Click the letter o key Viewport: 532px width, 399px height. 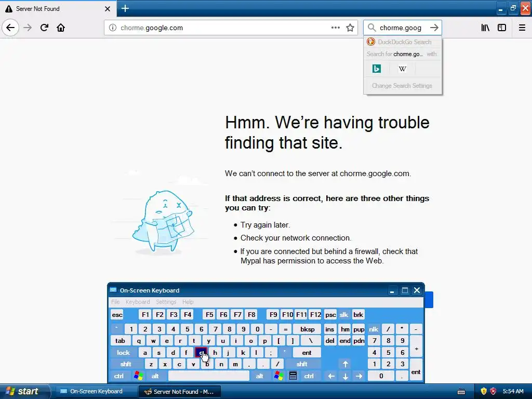pos(251,341)
